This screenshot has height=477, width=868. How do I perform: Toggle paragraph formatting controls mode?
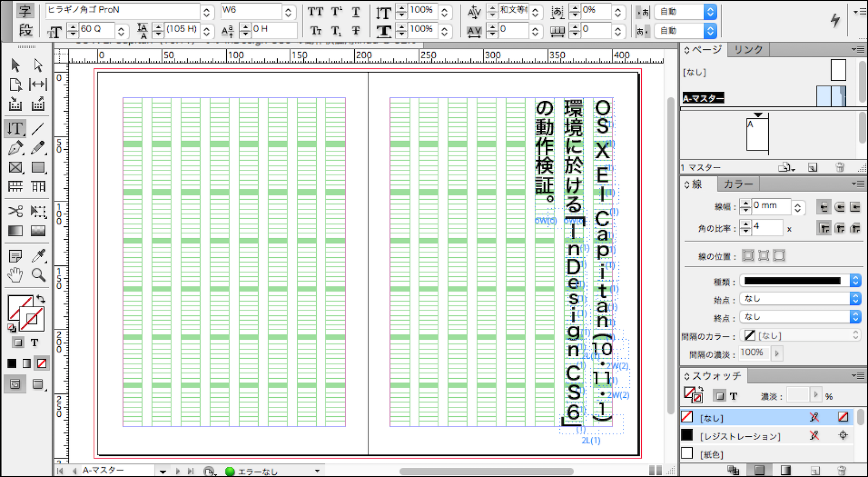coord(25,30)
